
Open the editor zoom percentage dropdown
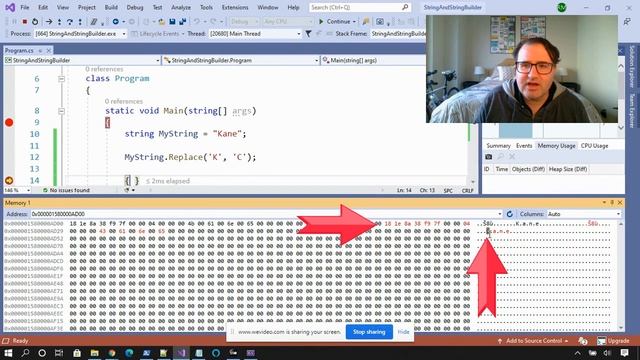pyautogui.click(x=28, y=190)
